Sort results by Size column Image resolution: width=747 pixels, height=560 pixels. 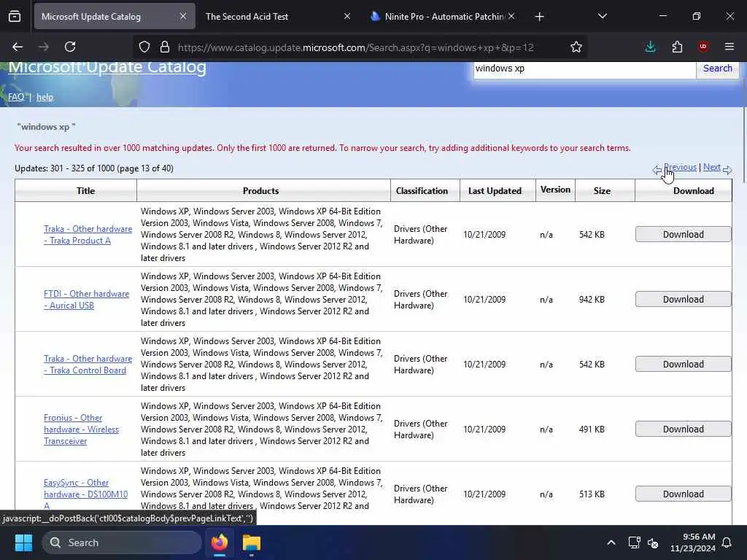[x=602, y=191]
